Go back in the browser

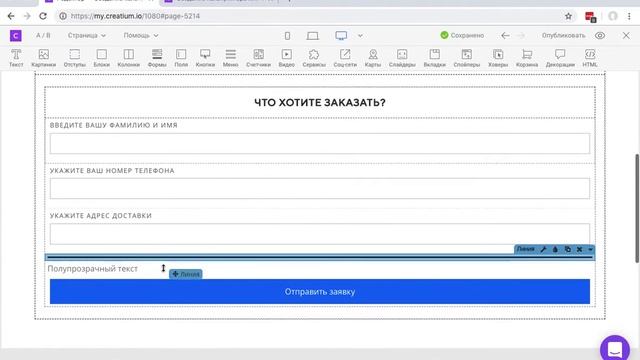[x=11, y=16]
